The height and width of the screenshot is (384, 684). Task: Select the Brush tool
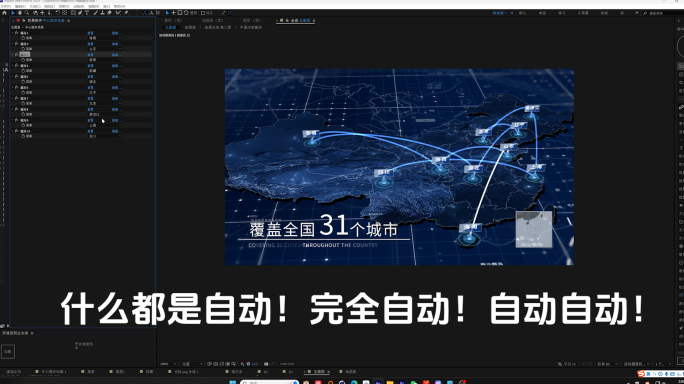point(95,13)
